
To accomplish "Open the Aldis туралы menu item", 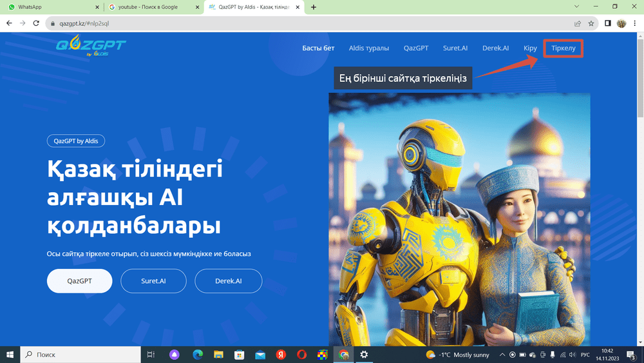I will 369,48.
